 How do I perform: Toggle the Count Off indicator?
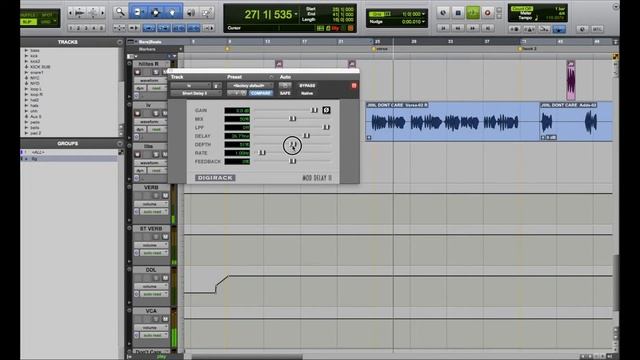[x=522, y=9]
